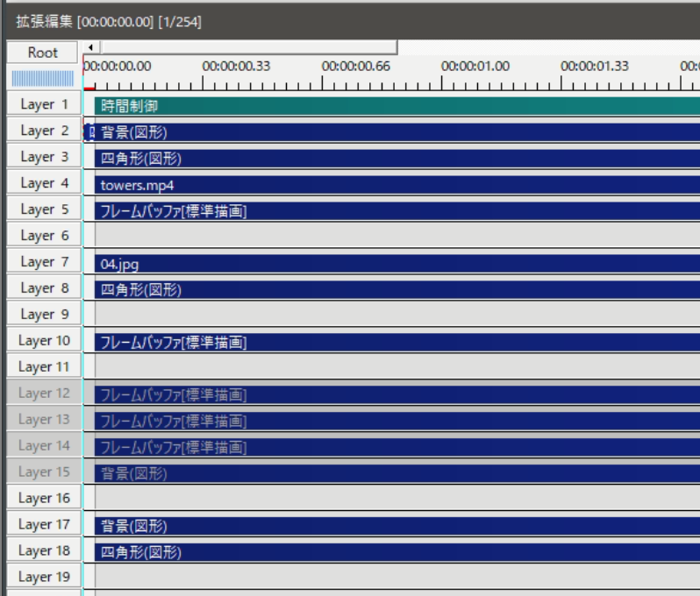Click the small object start on Layer 2
This screenshot has height=596, width=700.
point(89,132)
